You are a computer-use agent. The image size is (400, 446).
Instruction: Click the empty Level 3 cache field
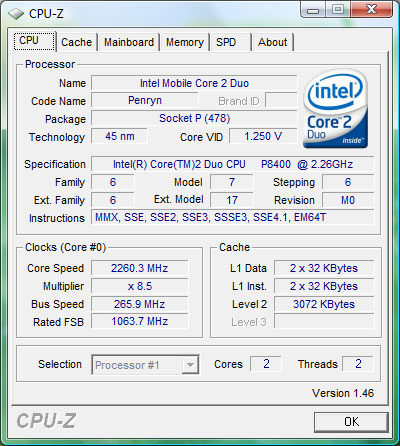coord(324,322)
